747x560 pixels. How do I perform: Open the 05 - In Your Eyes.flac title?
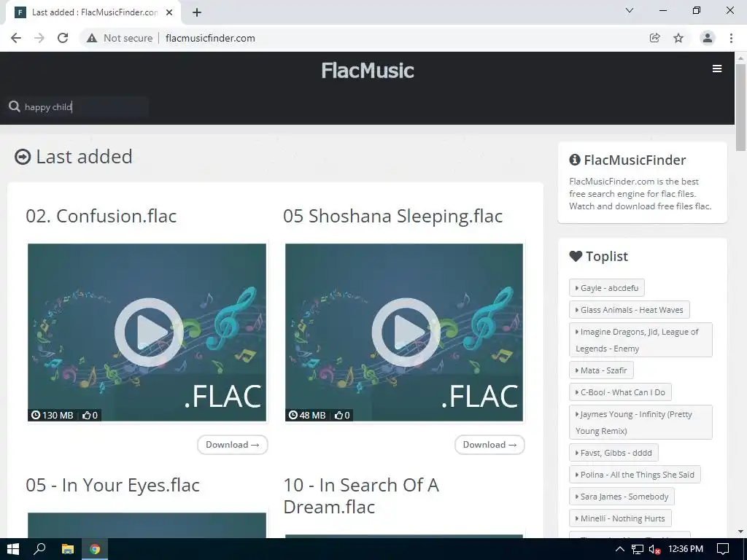point(112,485)
